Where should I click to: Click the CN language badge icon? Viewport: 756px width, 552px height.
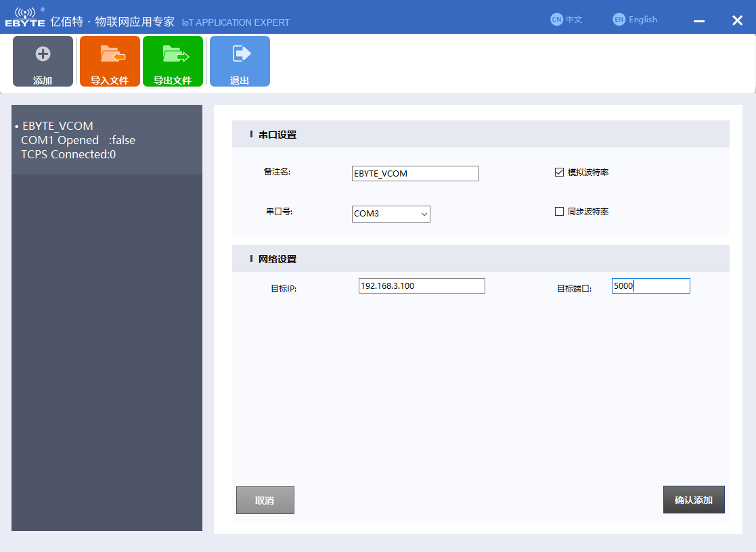pos(556,20)
